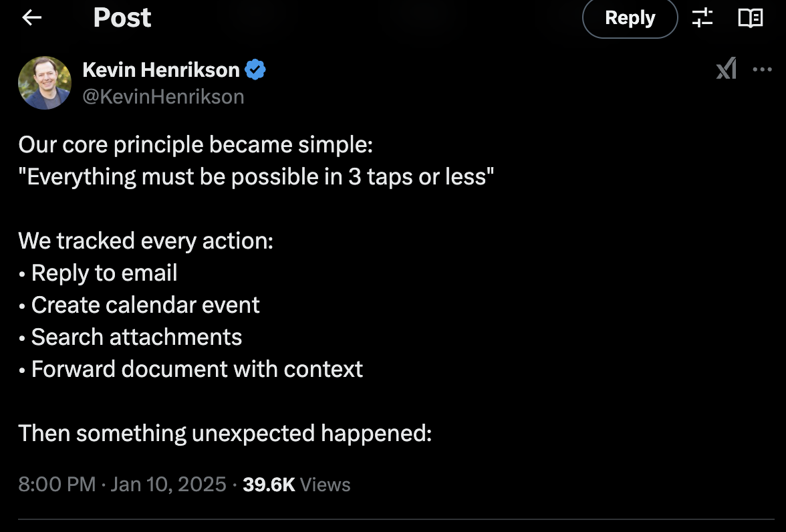
Task: Click the "Create calendar event" bullet text
Action: click(x=145, y=305)
